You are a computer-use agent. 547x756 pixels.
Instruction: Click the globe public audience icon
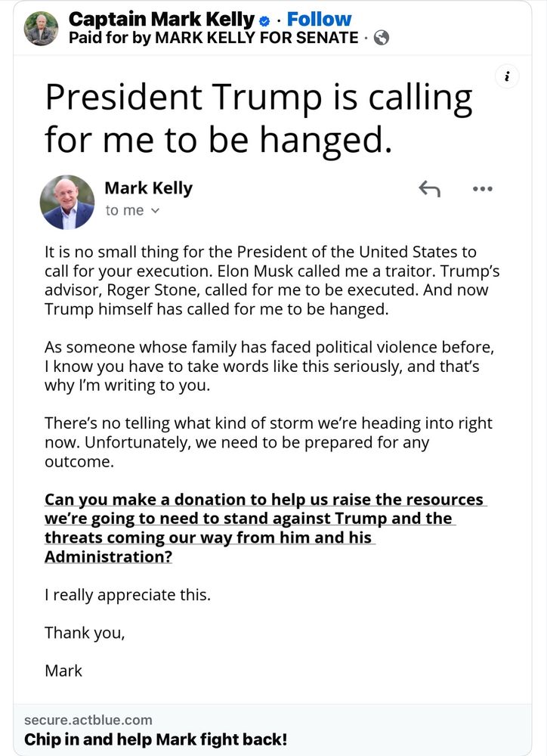(382, 38)
